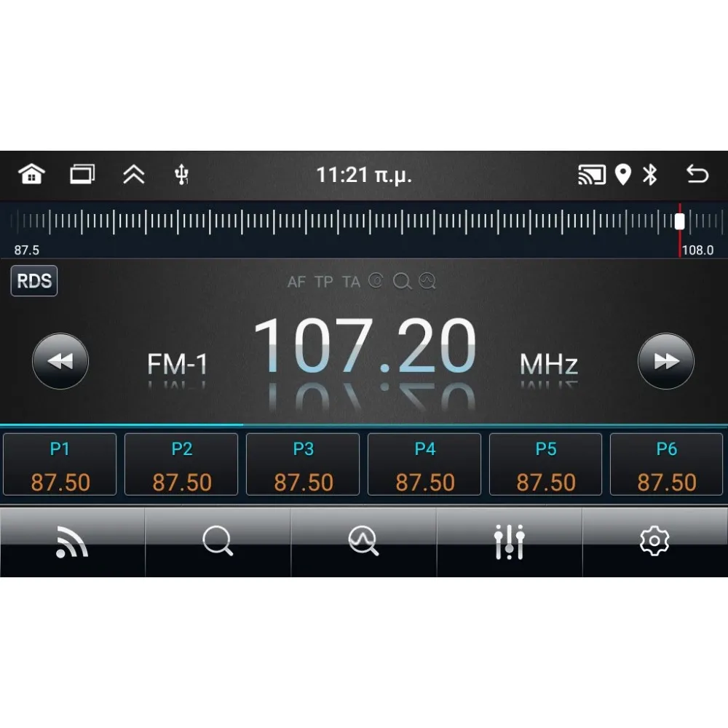Seek forward to the next station
The width and height of the screenshot is (728, 728).
pyautogui.click(x=666, y=360)
